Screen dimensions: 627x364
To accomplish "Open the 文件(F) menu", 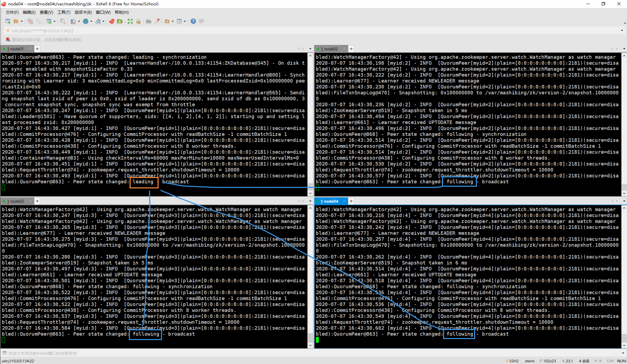I will tap(12, 12).
